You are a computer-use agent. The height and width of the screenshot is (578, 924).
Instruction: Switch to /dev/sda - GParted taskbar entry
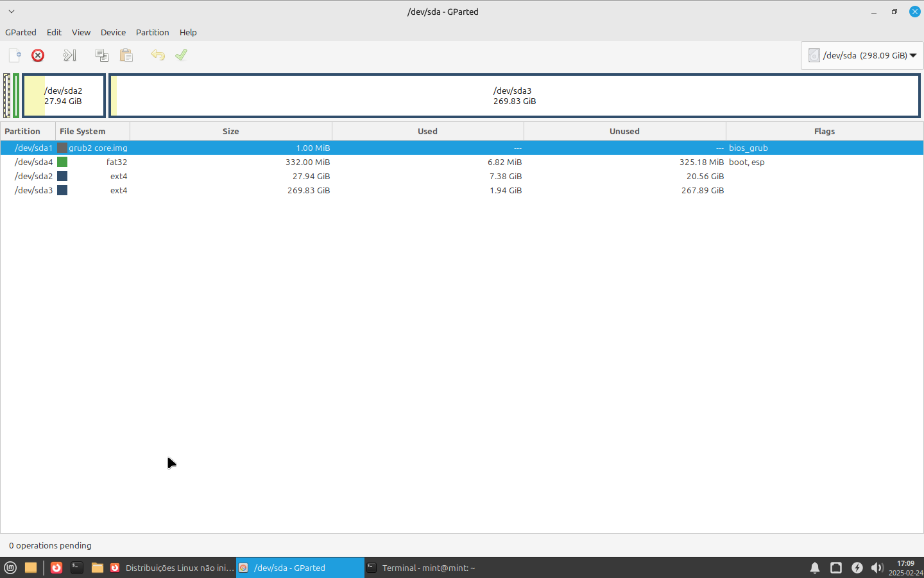[x=300, y=568]
